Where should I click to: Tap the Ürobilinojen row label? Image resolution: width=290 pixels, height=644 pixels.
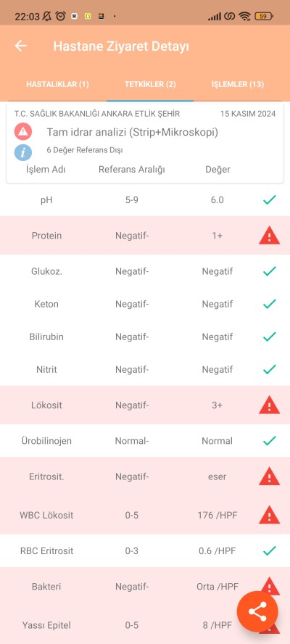[x=46, y=441]
